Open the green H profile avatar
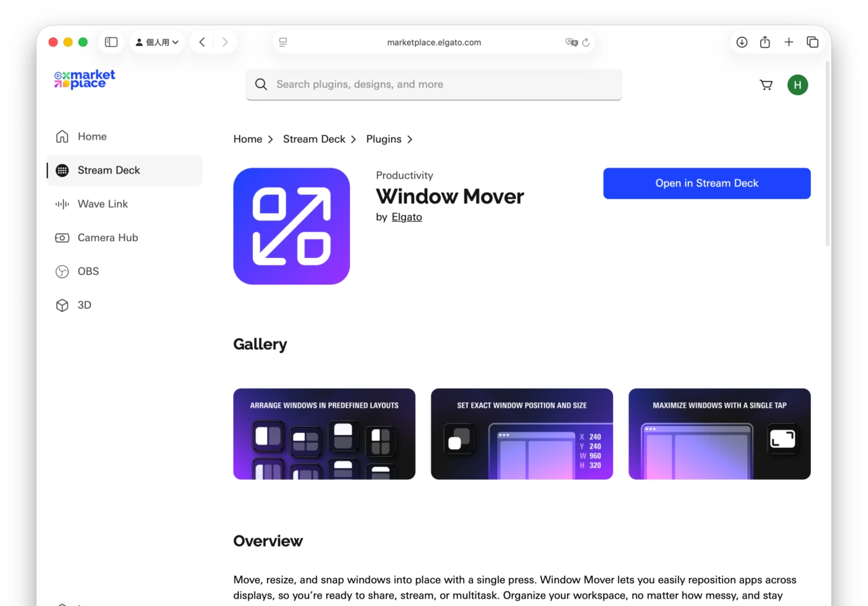868x606 pixels. 797,85
